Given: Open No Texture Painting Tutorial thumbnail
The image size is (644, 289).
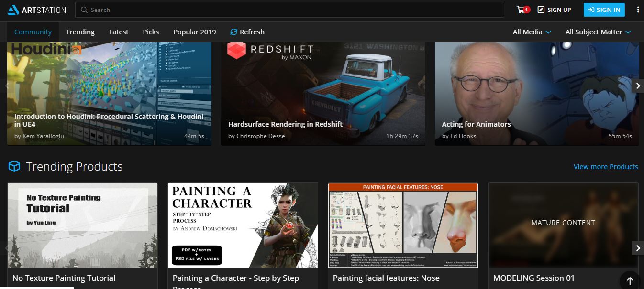Looking at the screenshot, I should [x=82, y=225].
